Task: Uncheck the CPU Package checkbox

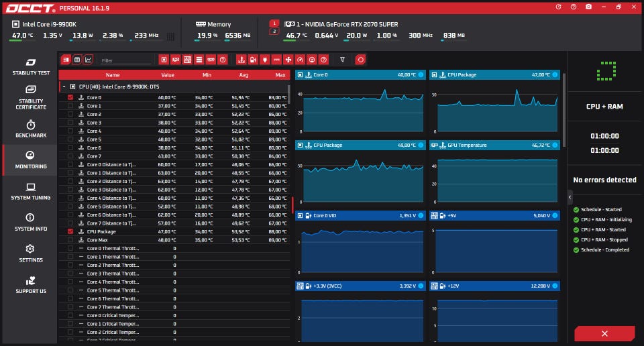Action: [70, 231]
